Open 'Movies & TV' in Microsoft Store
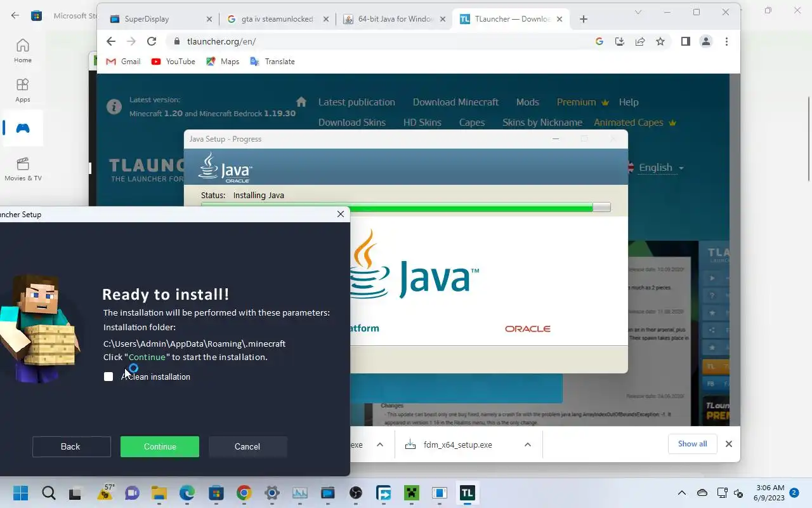This screenshot has height=508, width=812. [23, 169]
